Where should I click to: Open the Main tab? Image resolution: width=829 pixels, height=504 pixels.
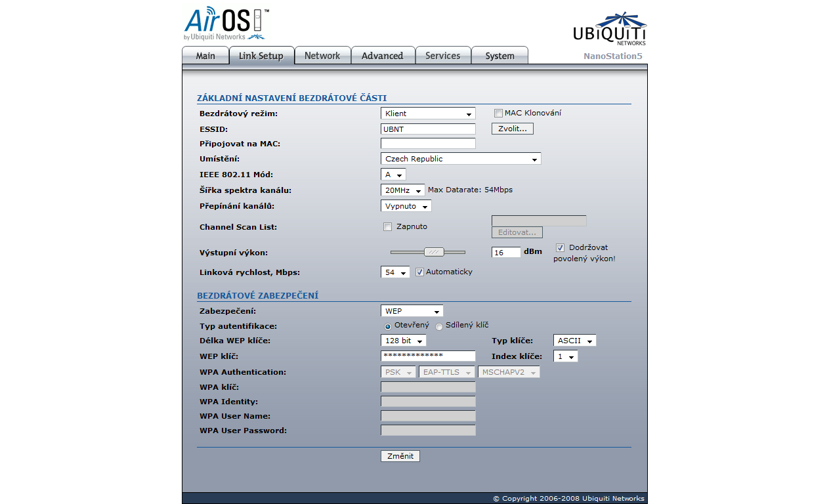[x=205, y=56]
